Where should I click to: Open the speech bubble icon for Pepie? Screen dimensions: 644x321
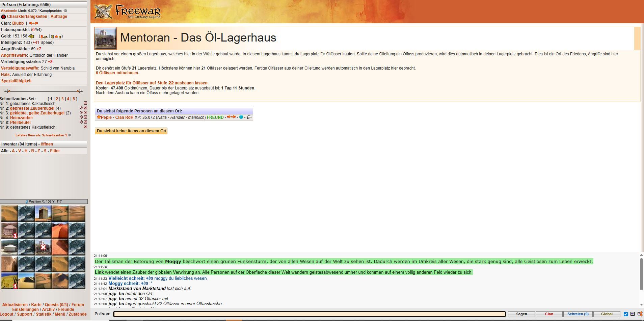(249, 117)
